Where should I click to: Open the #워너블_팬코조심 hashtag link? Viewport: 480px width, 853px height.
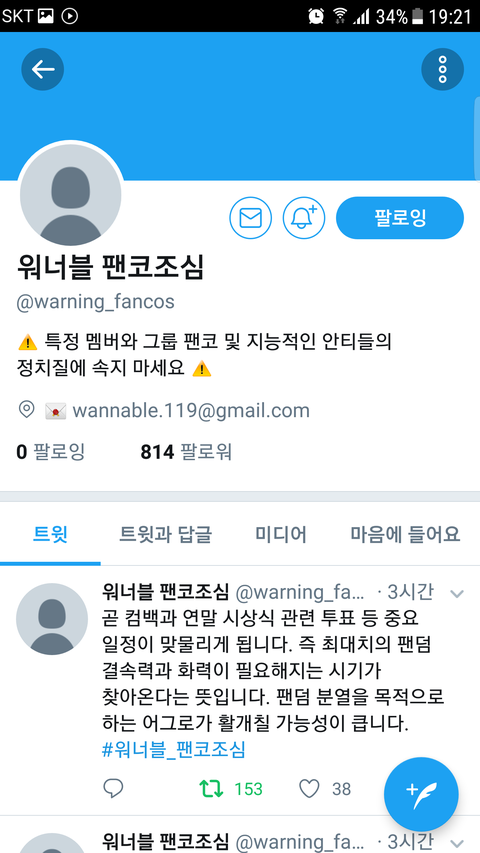point(174,749)
